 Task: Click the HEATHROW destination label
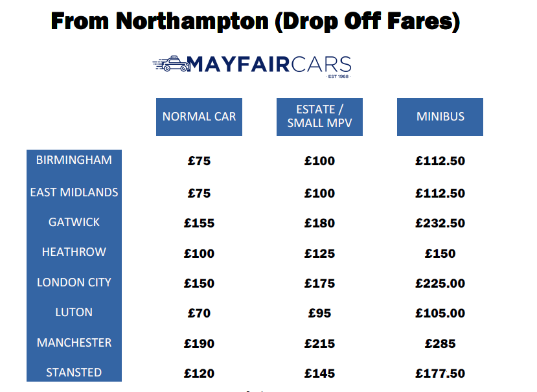pyautogui.click(x=74, y=252)
